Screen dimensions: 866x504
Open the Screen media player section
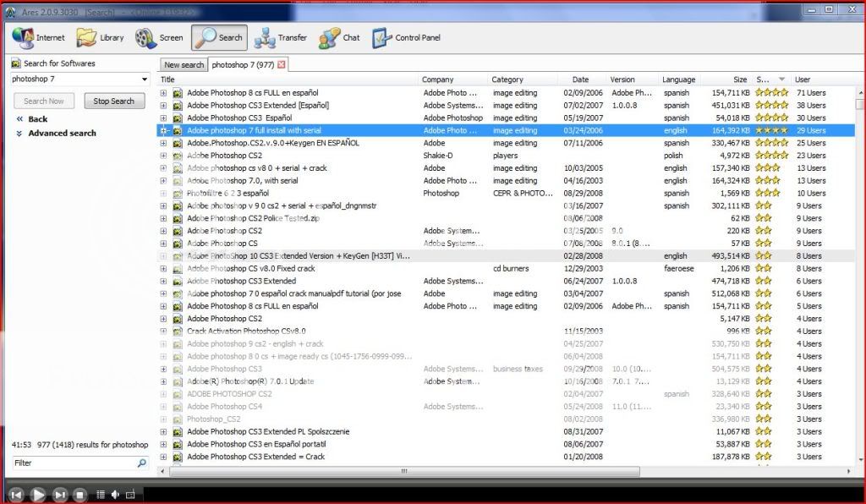pyautogui.click(x=159, y=37)
